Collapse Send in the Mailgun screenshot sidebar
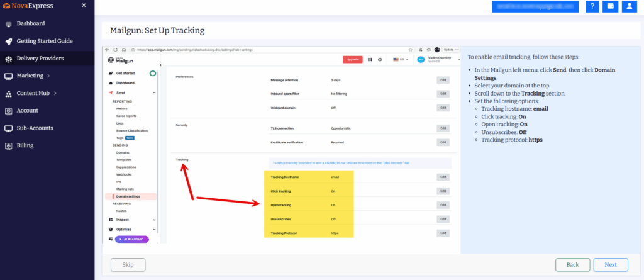This screenshot has height=280, width=644. 154,93
